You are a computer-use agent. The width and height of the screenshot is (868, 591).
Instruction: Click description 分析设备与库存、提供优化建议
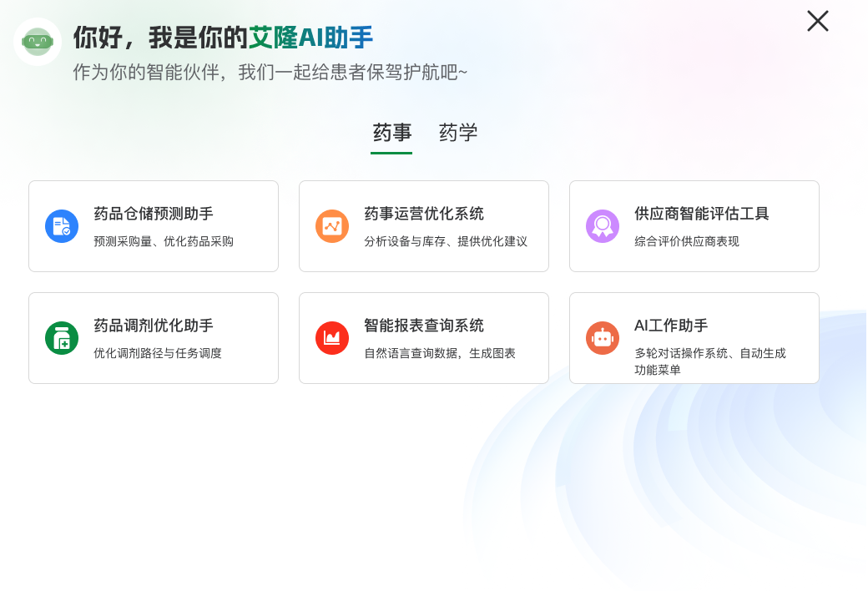(446, 241)
